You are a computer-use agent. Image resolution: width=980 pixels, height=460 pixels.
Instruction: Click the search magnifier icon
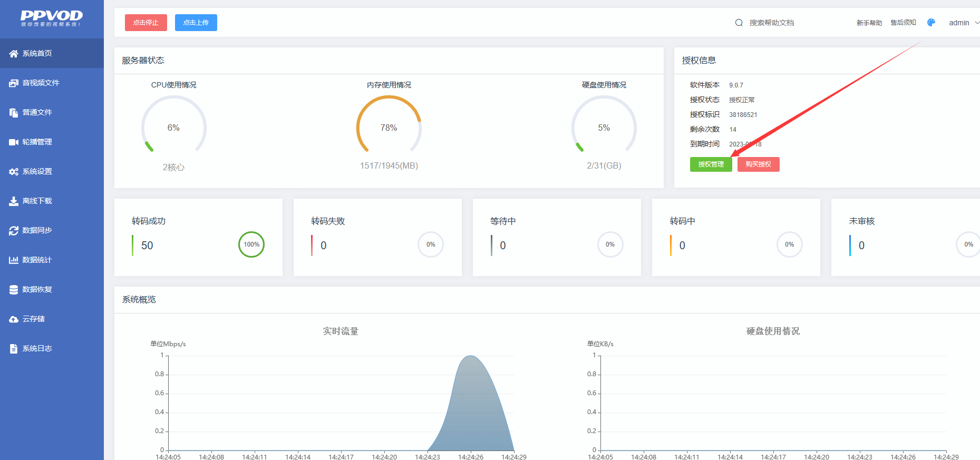click(739, 23)
